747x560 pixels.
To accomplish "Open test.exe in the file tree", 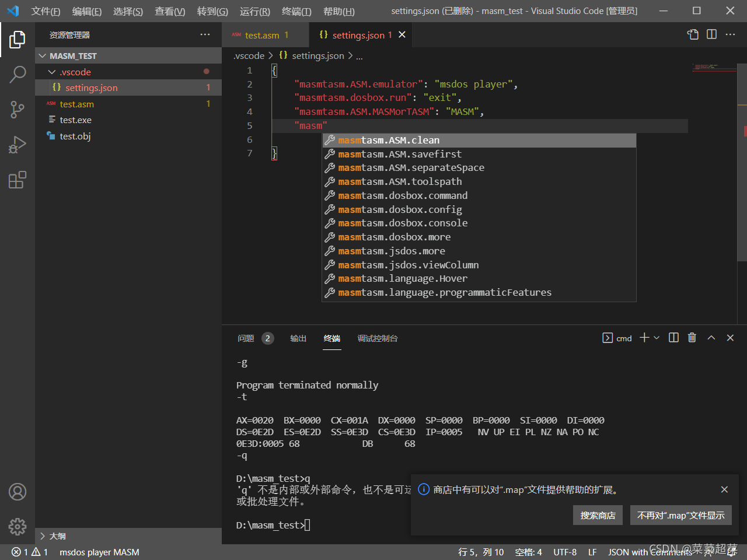I will click(x=128, y=120).
